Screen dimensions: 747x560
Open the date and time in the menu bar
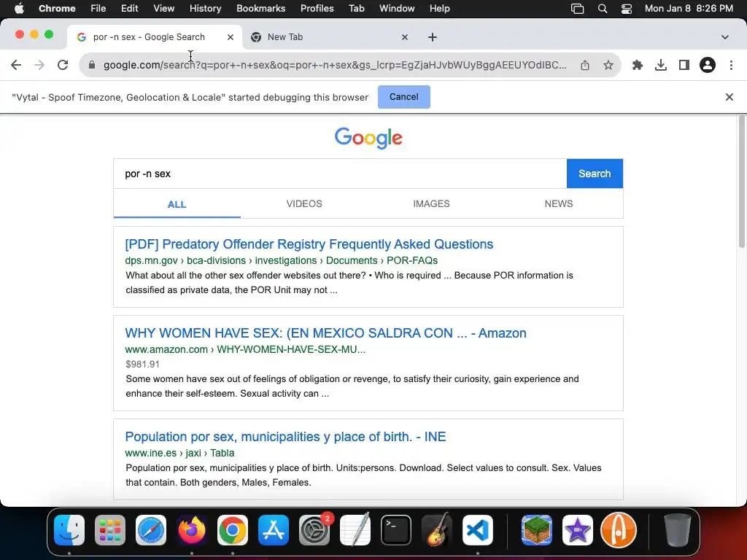coord(689,9)
